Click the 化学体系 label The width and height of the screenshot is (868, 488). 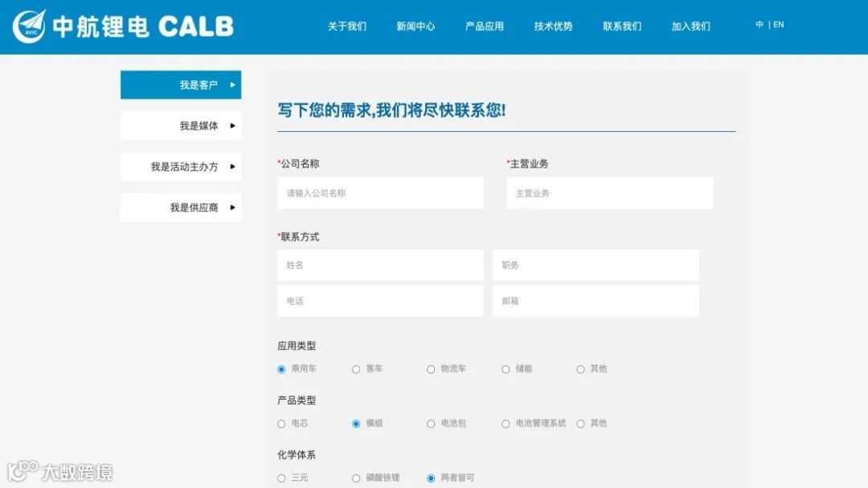[x=297, y=455]
